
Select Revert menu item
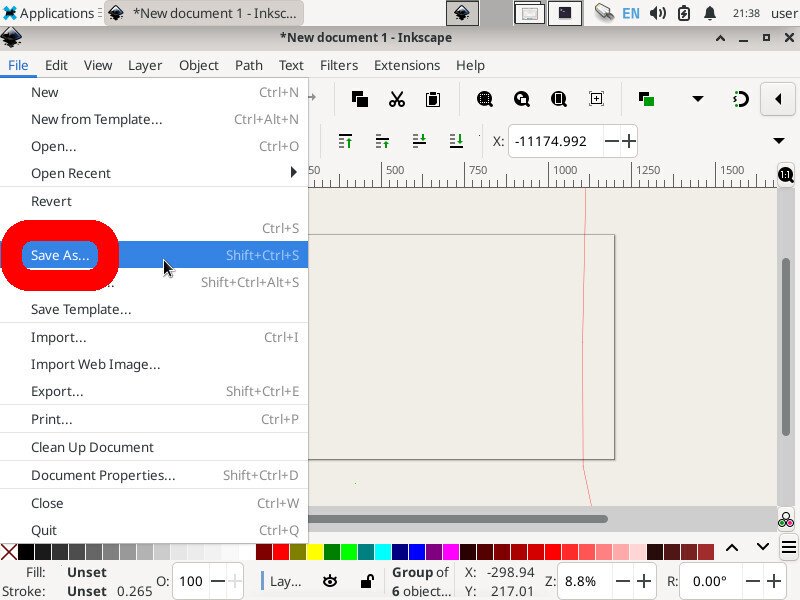tap(154, 201)
